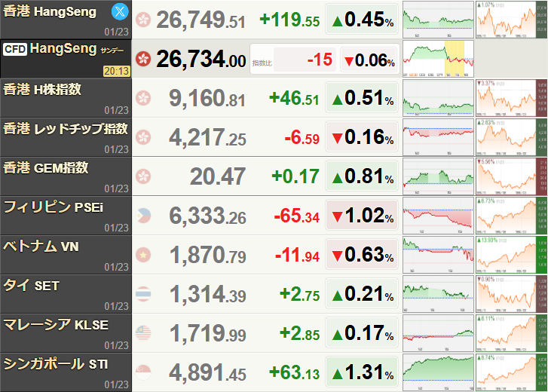Open CFD HangSeng intraday chart with yellow band
This screenshot has width=548, height=392.
pos(438,59)
